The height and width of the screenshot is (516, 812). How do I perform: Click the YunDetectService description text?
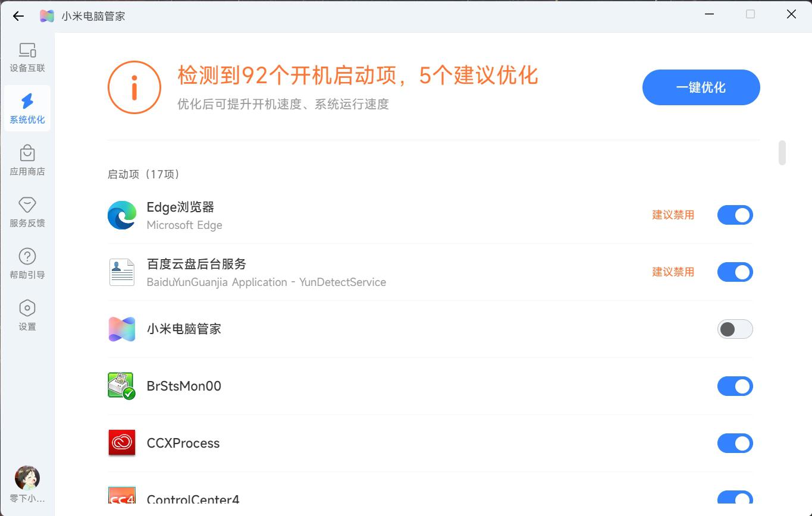coord(267,282)
